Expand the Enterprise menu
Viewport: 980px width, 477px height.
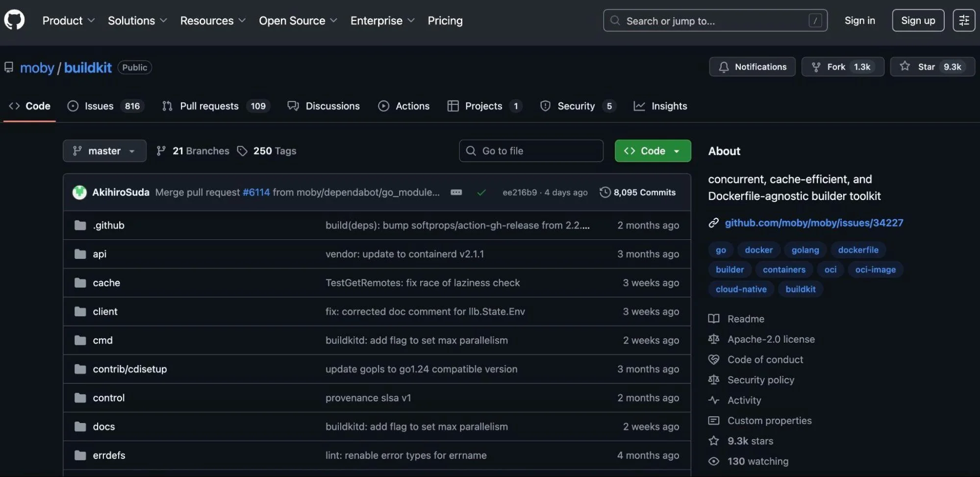click(x=383, y=21)
